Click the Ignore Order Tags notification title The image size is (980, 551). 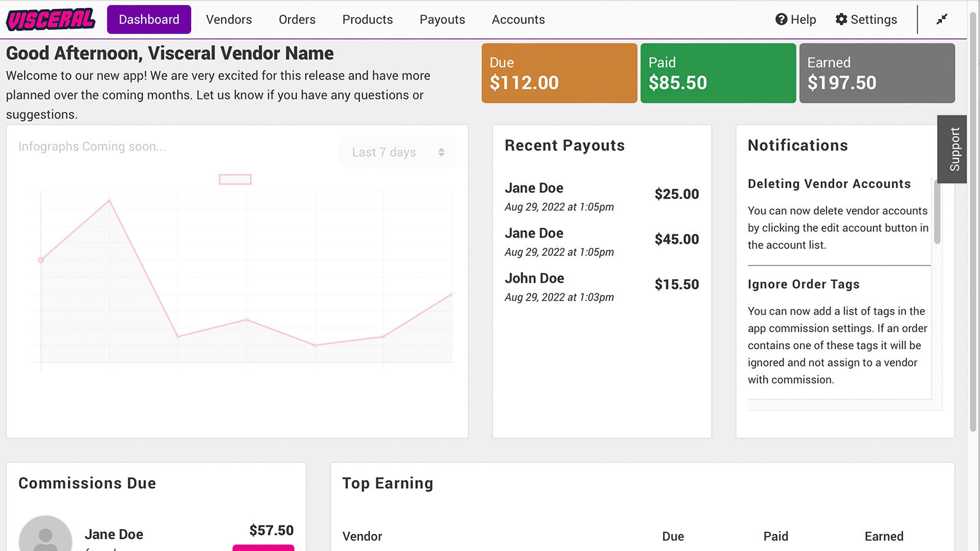click(x=804, y=284)
